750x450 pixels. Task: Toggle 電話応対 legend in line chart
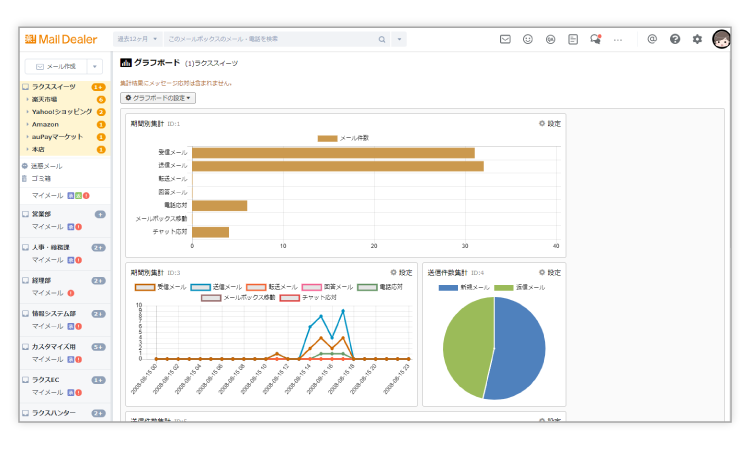(380, 287)
